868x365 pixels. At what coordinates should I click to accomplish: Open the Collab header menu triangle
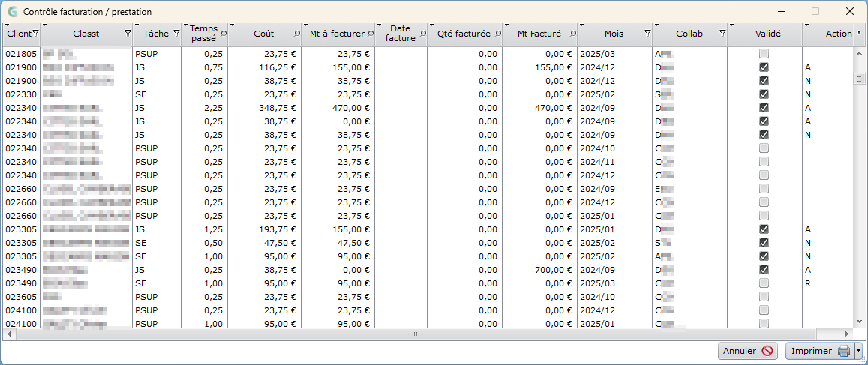[x=656, y=25]
